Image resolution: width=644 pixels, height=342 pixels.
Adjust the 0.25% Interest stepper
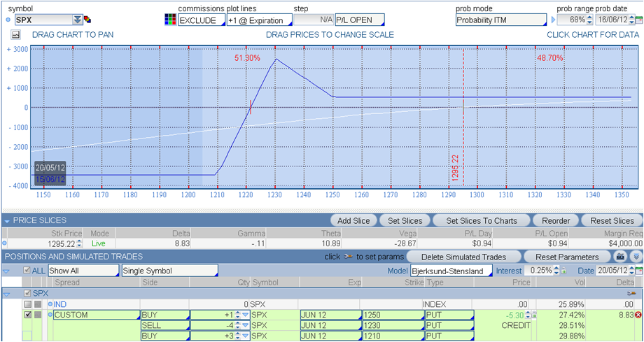pos(558,271)
